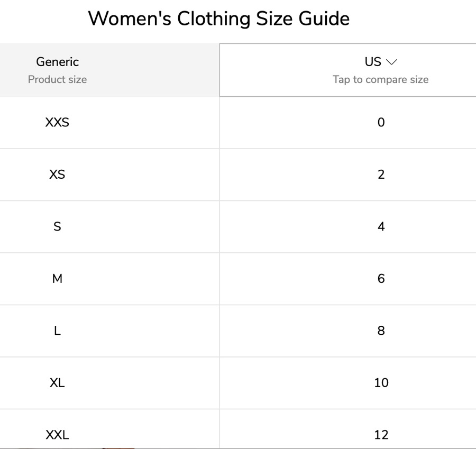Select the XXS size row

click(57, 123)
